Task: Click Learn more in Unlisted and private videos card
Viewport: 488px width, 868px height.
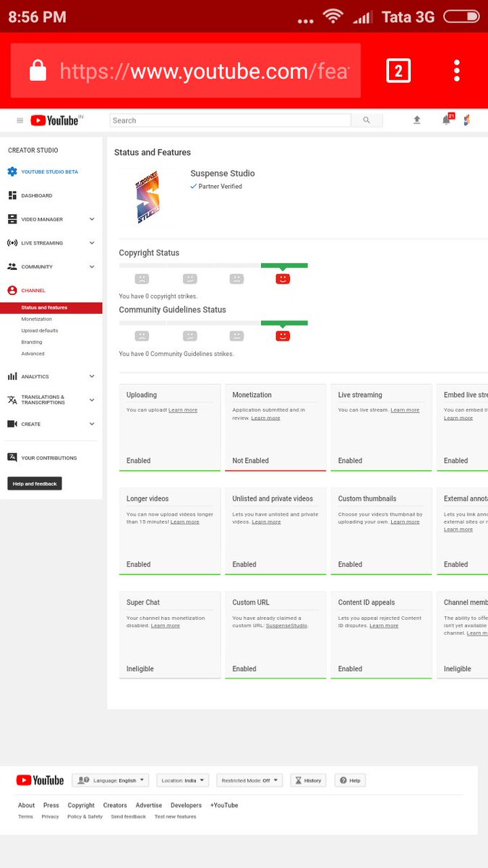Action: coord(266,522)
